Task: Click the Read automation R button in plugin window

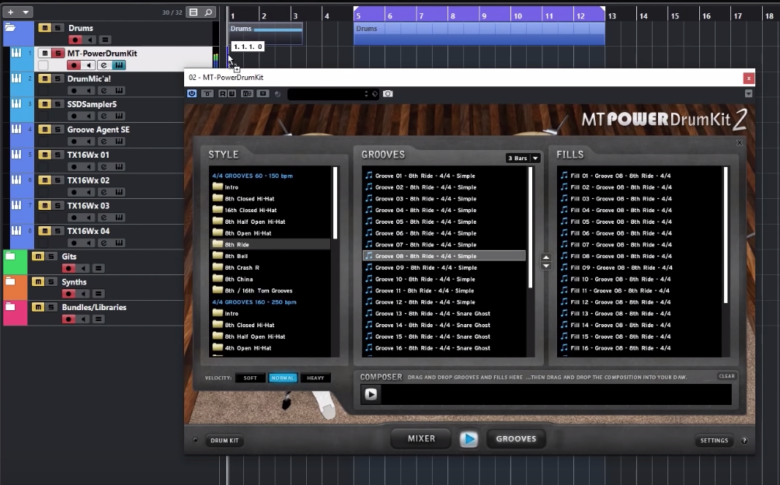Action: 222,94
